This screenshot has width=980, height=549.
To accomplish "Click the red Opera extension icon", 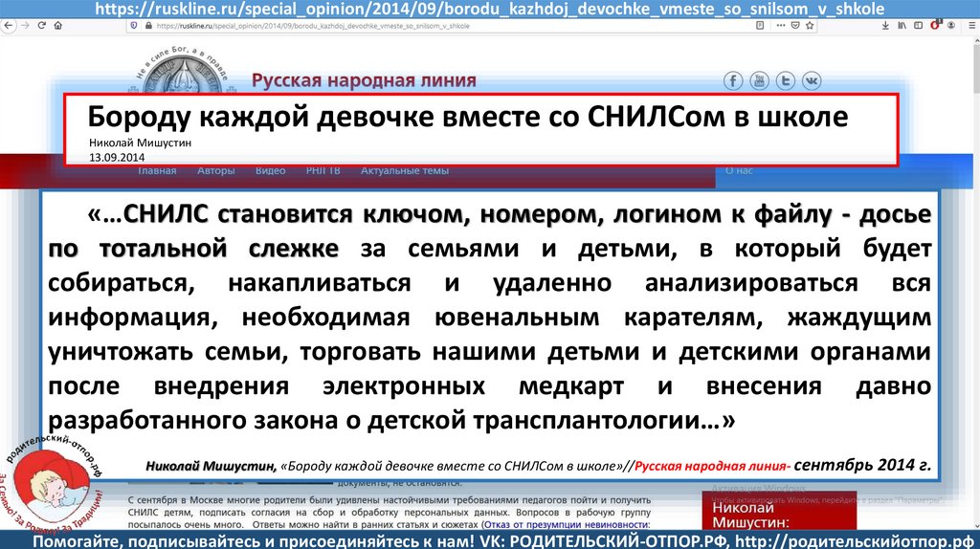I will (935, 26).
